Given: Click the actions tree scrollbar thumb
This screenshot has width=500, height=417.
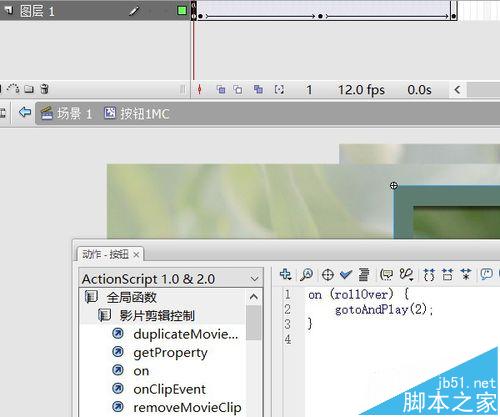Looking at the screenshot, I should 254,323.
